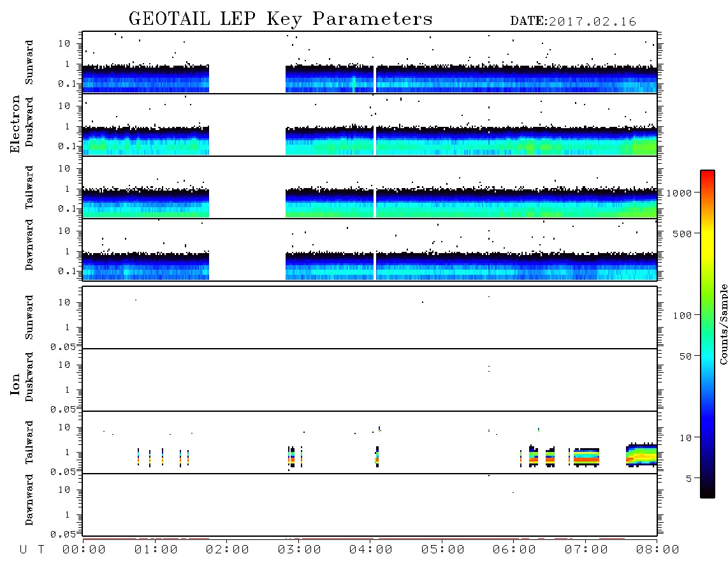The width and height of the screenshot is (728, 561).
Task: Click the U T time axis label
Action: pyautogui.click(x=32, y=550)
